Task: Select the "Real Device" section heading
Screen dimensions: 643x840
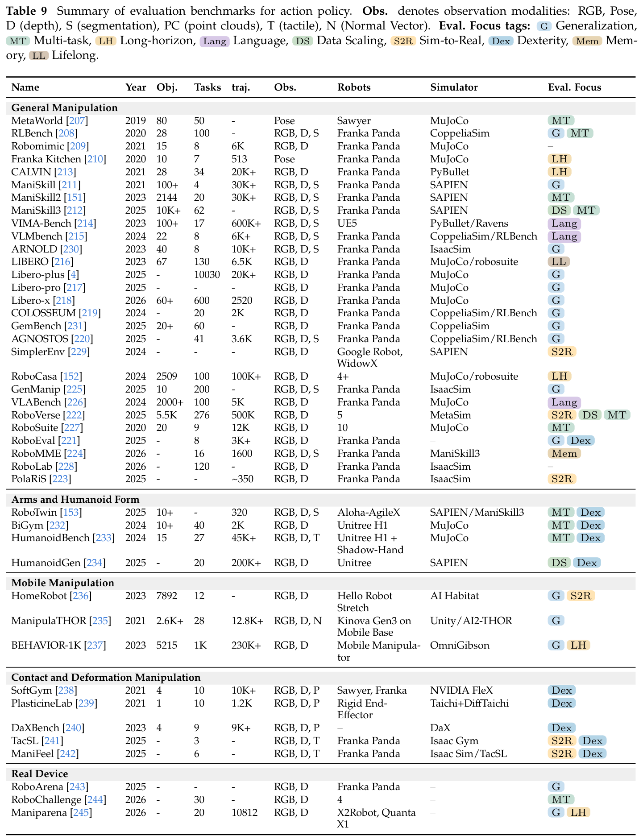Action: 40,774
